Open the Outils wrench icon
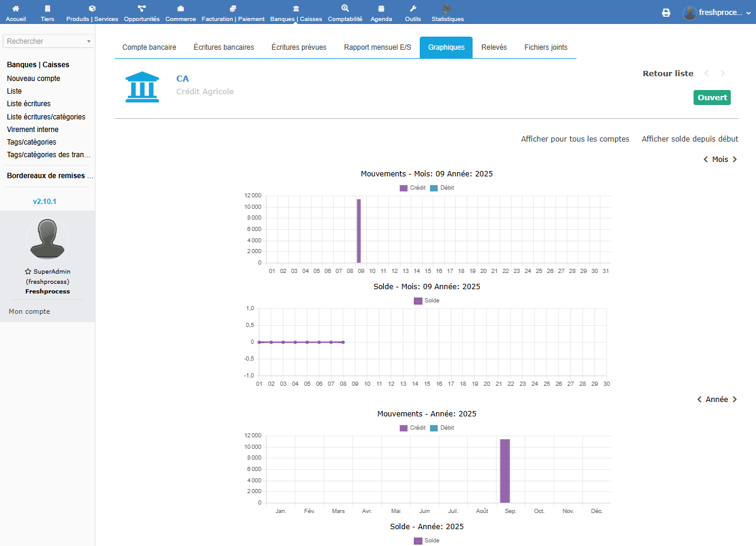 click(x=413, y=9)
